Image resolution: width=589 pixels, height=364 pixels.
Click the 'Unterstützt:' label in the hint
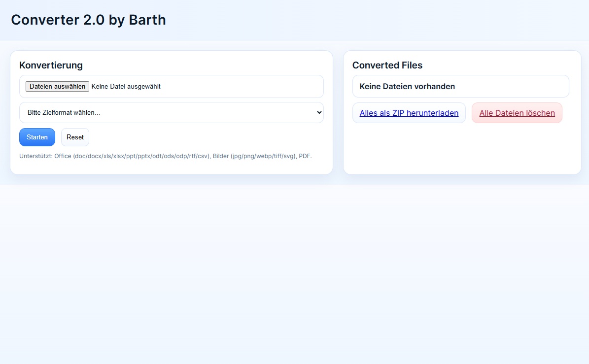pos(36,156)
